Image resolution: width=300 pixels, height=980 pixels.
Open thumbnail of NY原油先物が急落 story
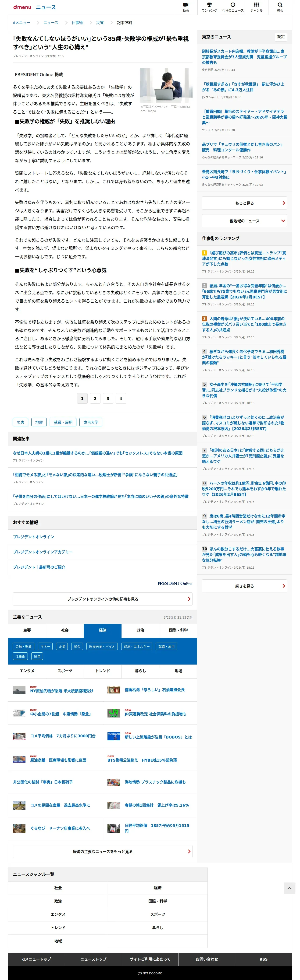(x=19, y=690)
